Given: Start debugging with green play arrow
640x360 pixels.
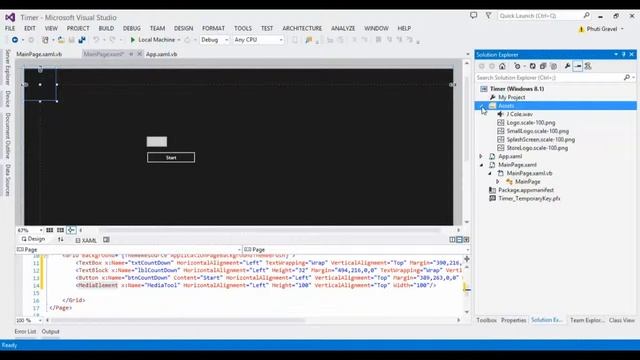Looking at the screenshot, I should [132, 40].
